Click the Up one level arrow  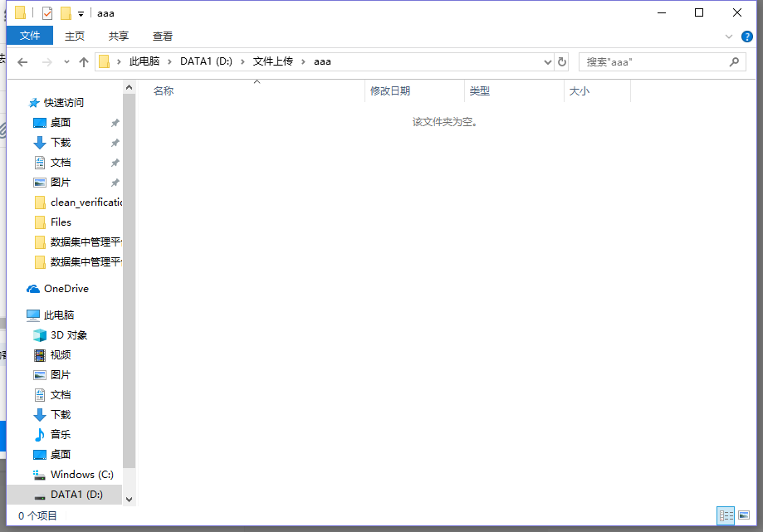[84, 62]
